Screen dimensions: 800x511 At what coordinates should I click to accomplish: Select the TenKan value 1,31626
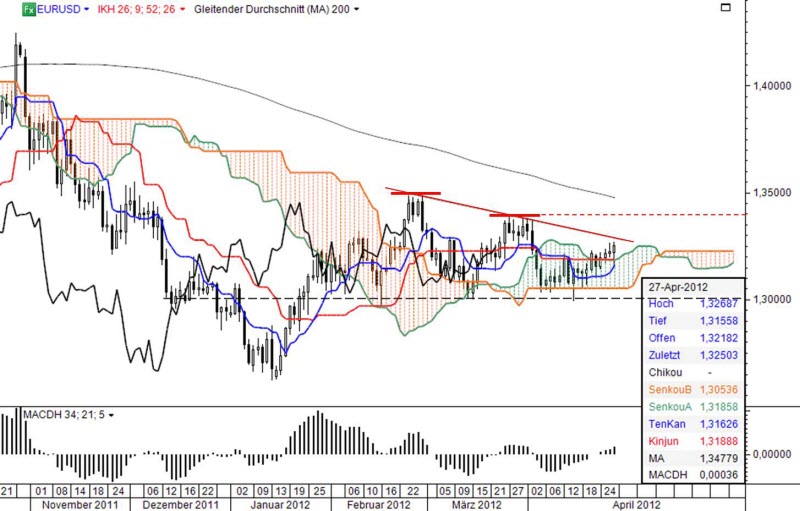tap(718, 424)
